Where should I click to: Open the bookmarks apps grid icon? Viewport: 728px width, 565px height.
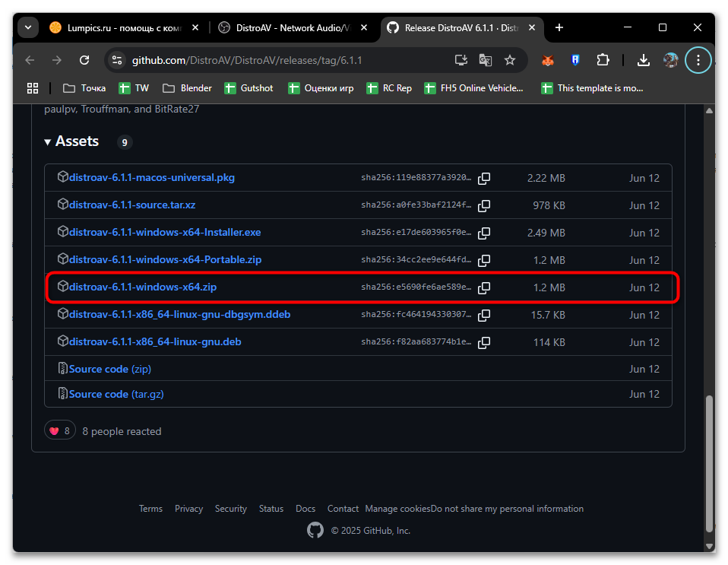coord(33,88)
